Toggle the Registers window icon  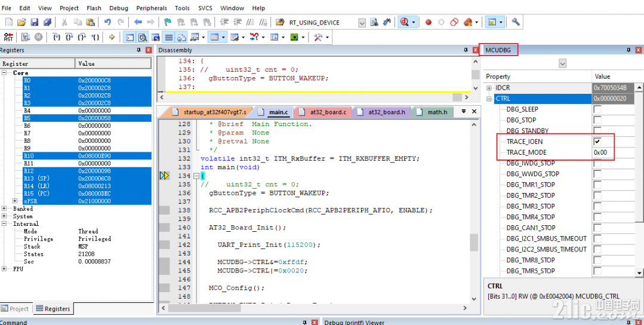pos(168,38)
